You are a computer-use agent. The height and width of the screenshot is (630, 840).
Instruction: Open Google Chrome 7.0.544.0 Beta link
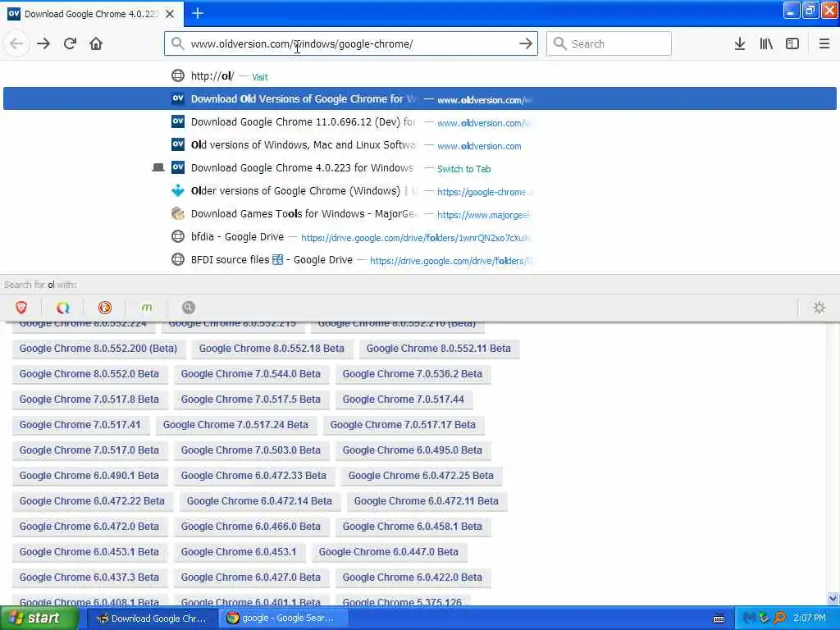pos(251,374)
